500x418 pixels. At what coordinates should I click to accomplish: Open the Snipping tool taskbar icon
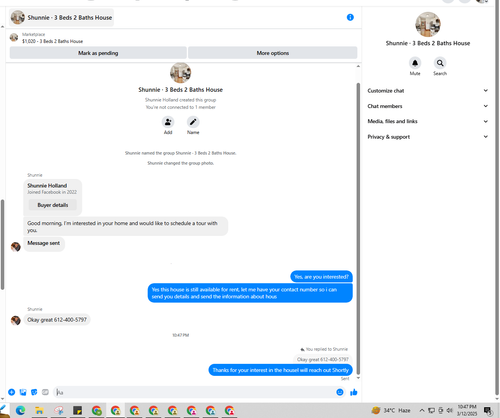[x=59, y=410]
